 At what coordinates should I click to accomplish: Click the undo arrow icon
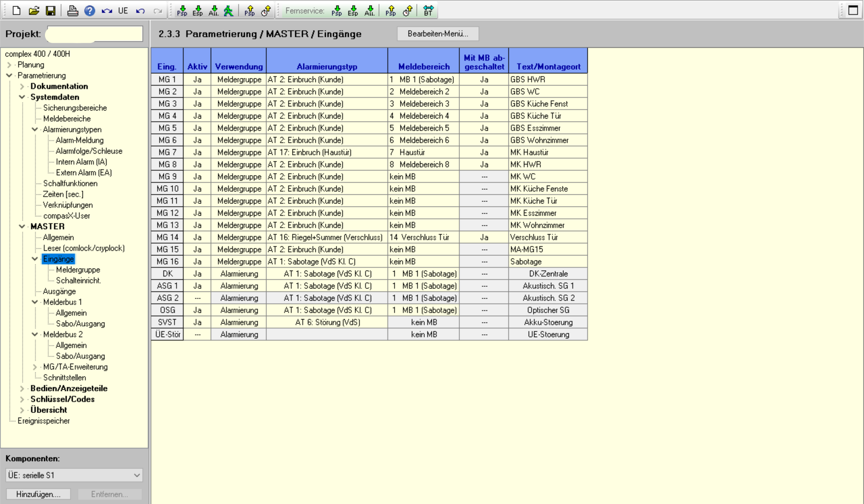pos(140,10)
